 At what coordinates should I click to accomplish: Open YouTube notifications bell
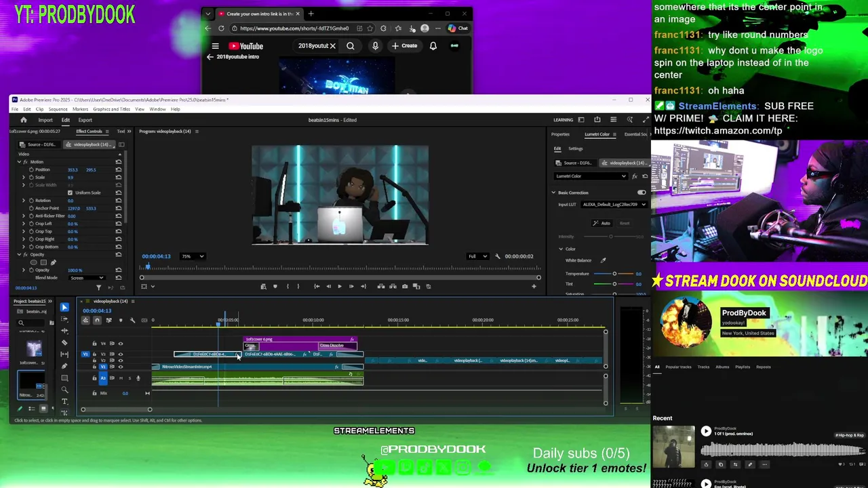pyautogui.click(x=433, y=46)
